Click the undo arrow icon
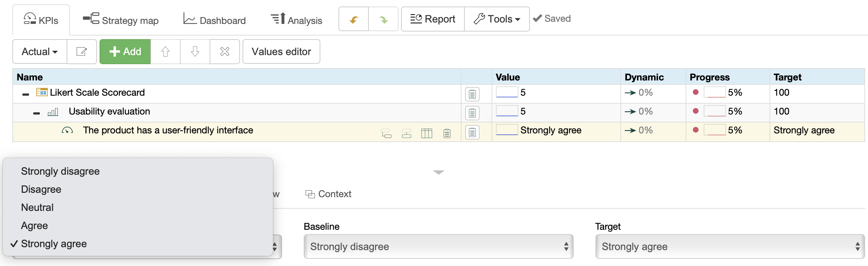This screenshot has height=266, width=868. [354, 19]
